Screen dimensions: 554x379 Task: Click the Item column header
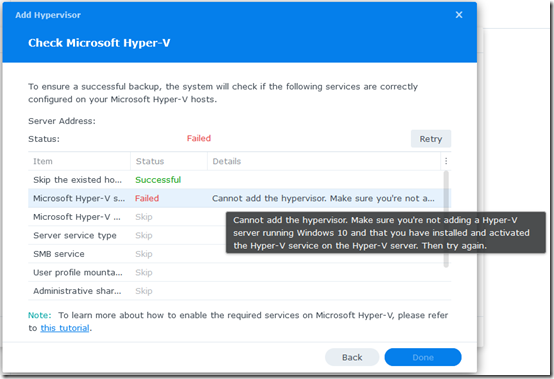coord(79,161)
